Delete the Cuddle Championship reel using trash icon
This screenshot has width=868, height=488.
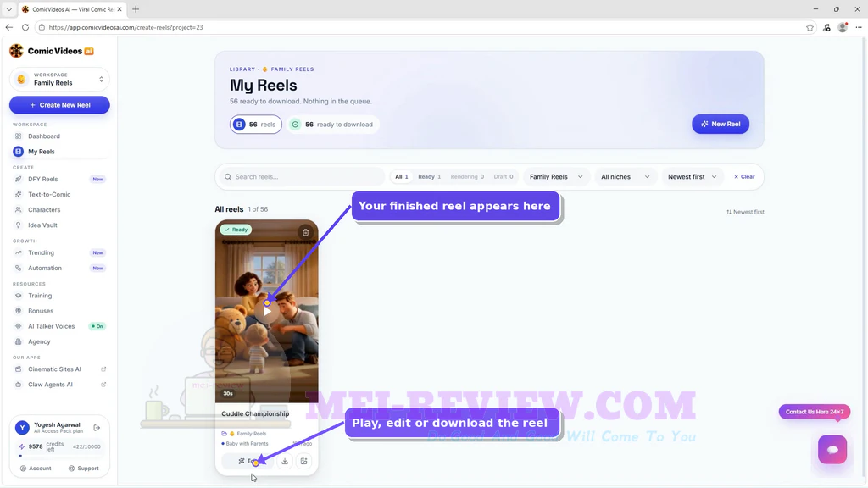(305, 232)
